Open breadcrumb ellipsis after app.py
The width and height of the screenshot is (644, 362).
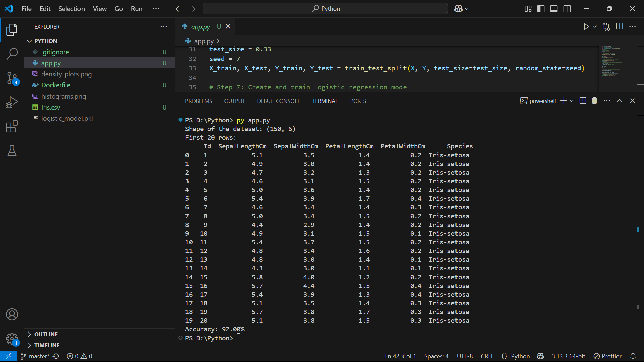(224, 41)
